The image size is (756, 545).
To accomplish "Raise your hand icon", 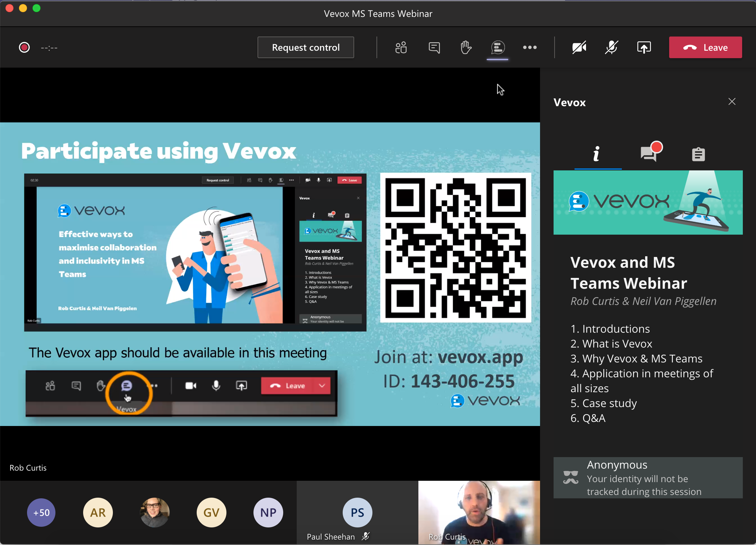I will [x=466, y=47].
